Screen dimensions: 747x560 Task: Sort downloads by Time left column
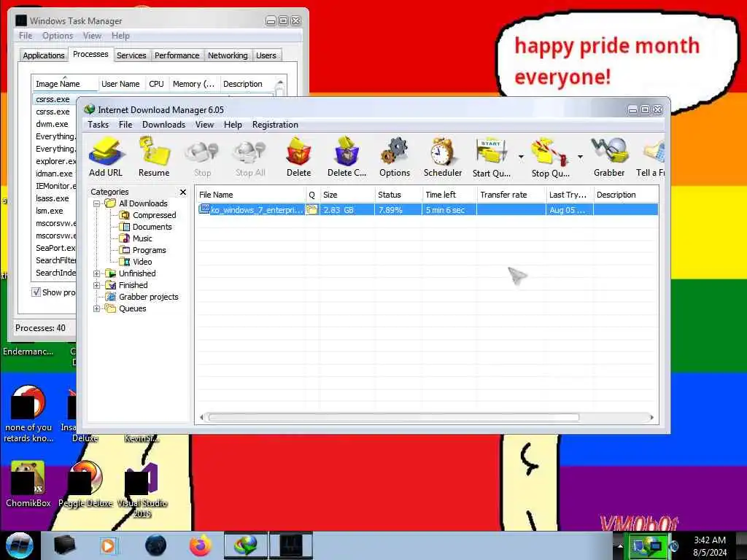tap(449, 195)
